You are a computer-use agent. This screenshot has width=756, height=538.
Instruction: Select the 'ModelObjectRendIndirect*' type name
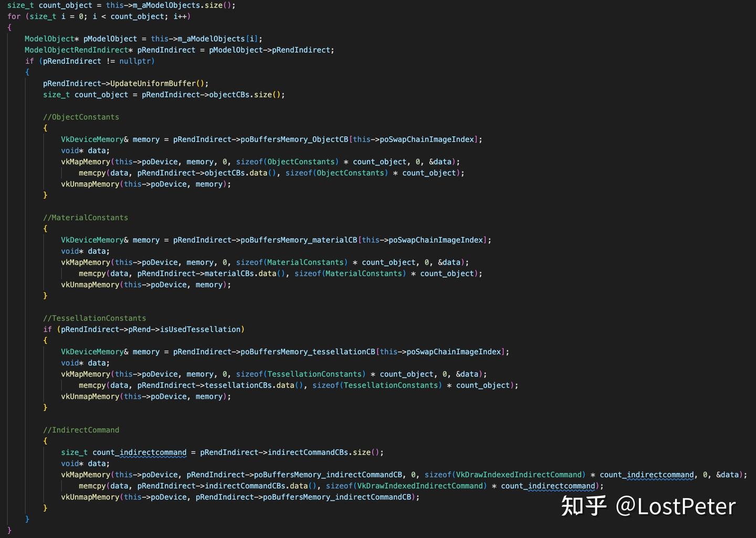[79, 50]
